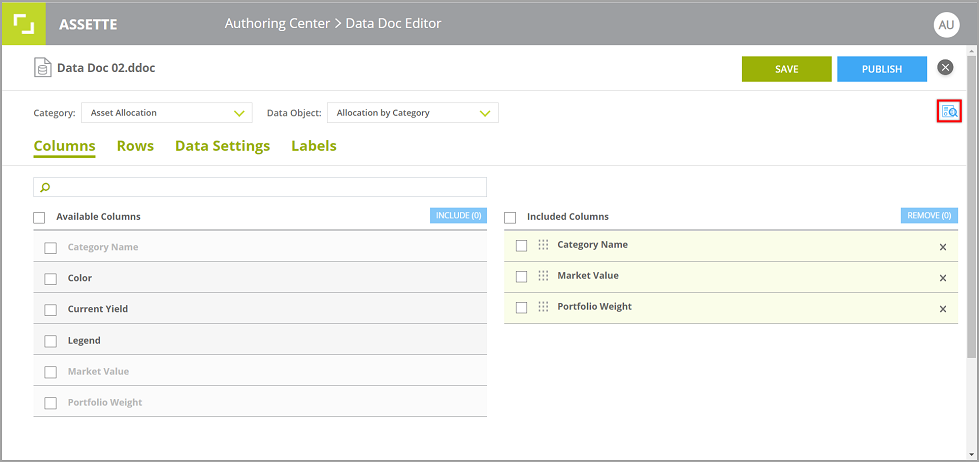Close the Data Doc Editor with the X icon
This screenshot has height=462, width=979.
tap(945, 67)
